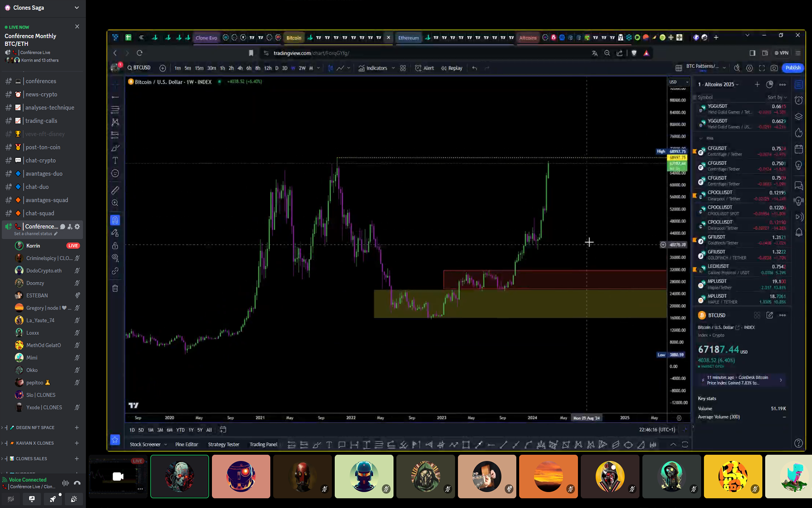Select the Ruler measure tool in left toolbar
The width and height of the screenshot is (812, 508).
coord(115,190)
